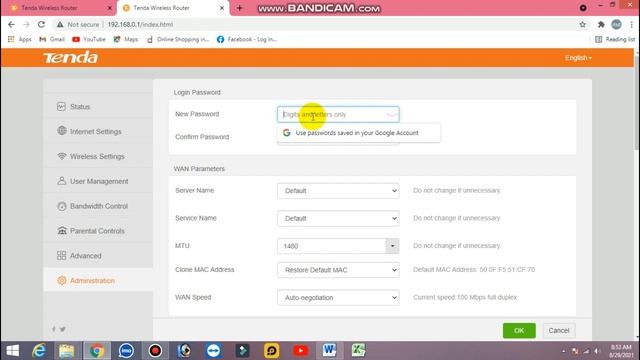
Task: Click the Not secure site info warning
Action: point(78,24)
